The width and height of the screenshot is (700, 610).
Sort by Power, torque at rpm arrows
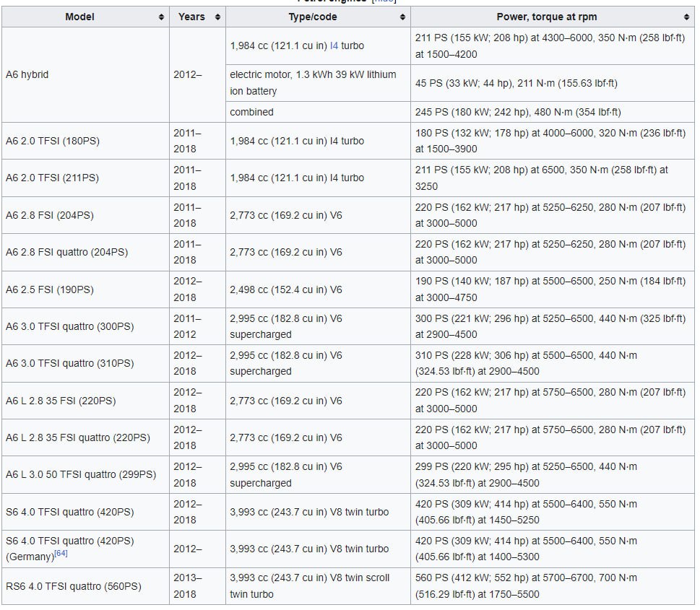(686, 17)
